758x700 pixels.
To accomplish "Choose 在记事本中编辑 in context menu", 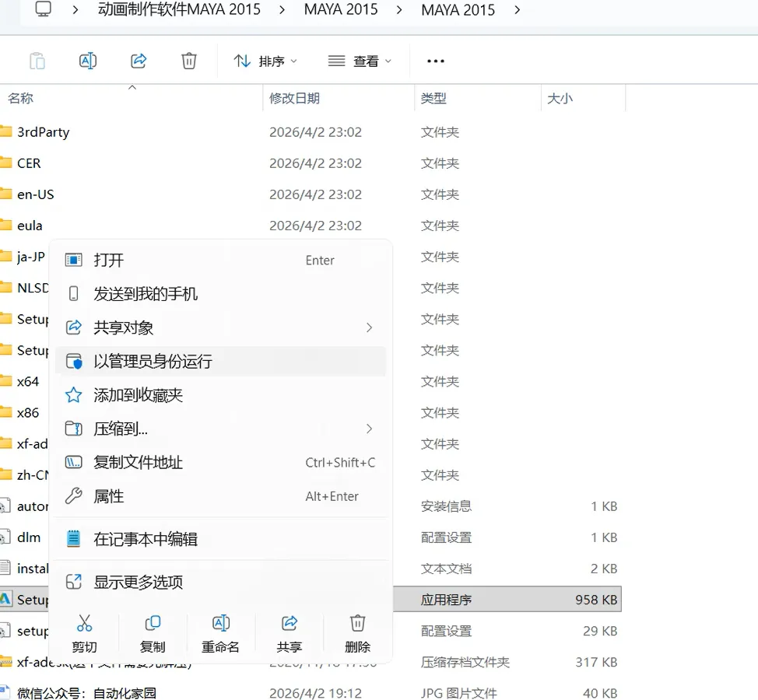I will coord(221,539).
